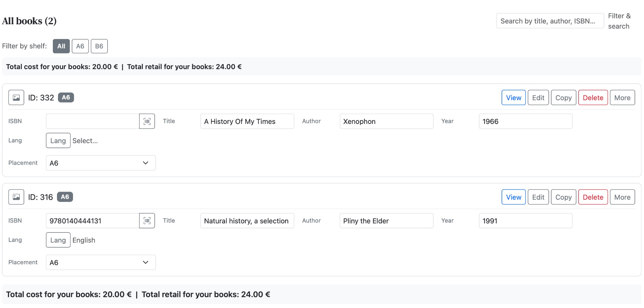644x308 pixels.
Task: Open the Placement dropdown for book 332
Action: coord(100,163)
